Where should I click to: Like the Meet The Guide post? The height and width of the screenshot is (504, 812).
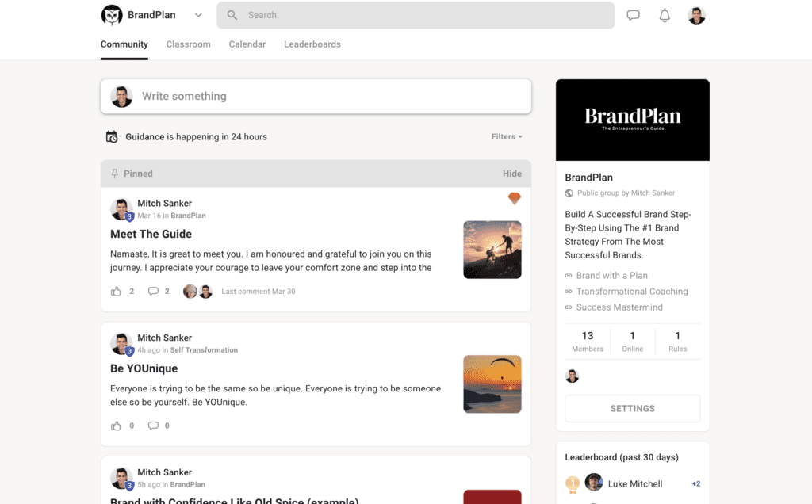click(116, 292)
